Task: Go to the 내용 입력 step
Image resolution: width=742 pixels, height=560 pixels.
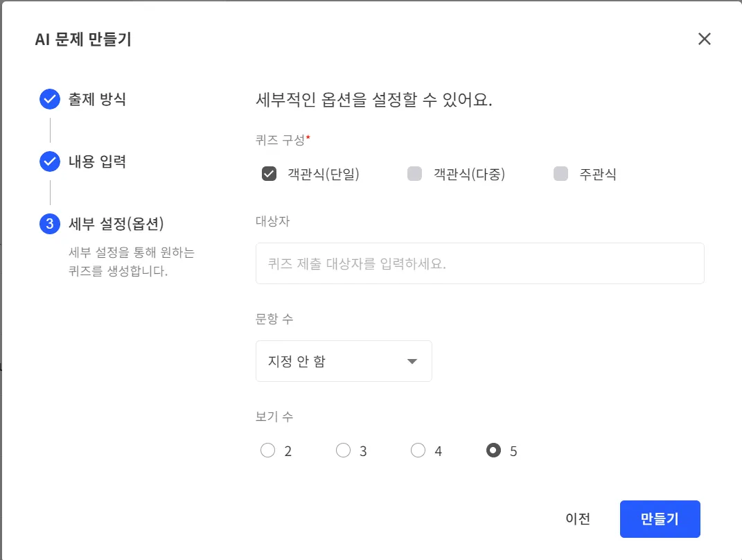Action: click(97, 162)
